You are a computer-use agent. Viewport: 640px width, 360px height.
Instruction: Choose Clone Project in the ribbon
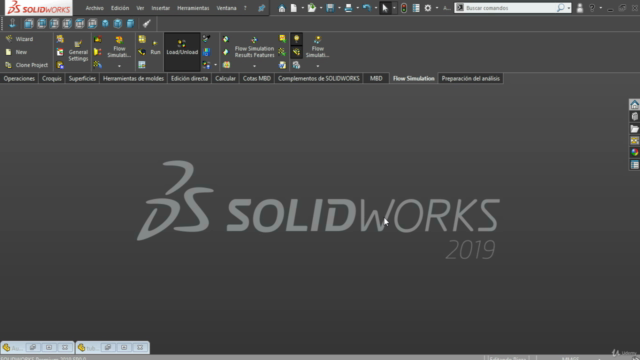pyautogui.click(x=27, y=65)
